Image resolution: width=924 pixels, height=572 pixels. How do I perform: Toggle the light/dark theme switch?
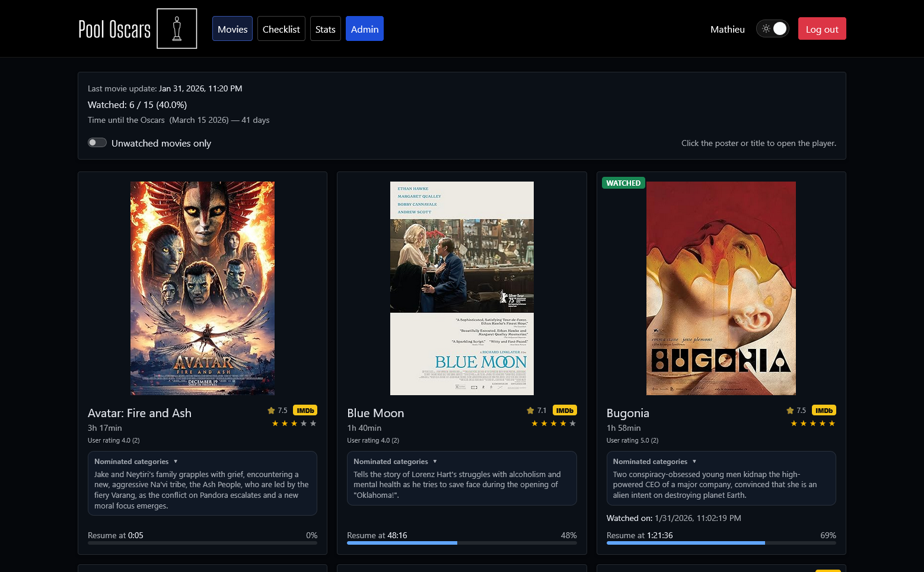click(x=773, y=28)
